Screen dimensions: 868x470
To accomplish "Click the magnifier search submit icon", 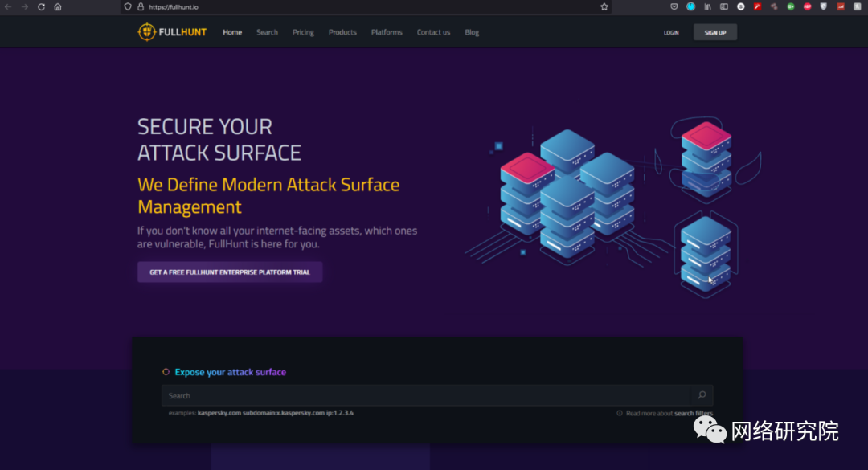I will pos(702,395).
